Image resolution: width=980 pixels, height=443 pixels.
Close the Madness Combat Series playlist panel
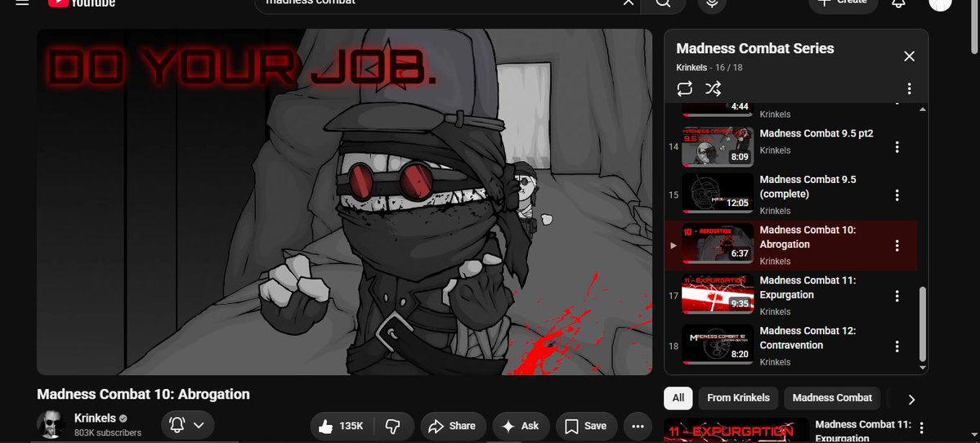[909, 56]
